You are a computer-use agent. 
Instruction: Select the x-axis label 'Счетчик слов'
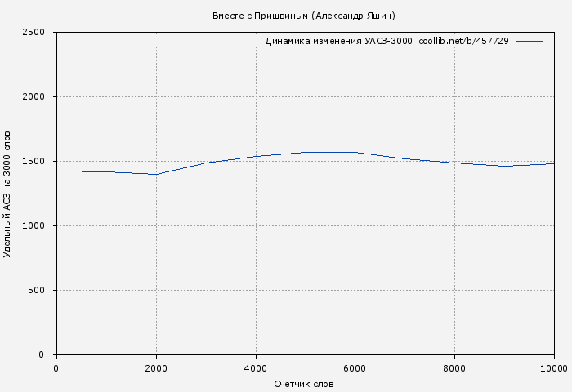(304, 383)
